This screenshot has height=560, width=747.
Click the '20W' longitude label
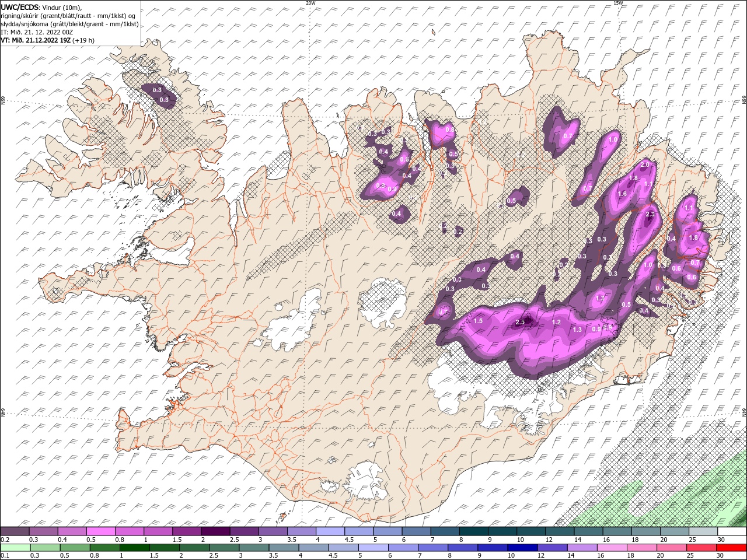click(310, 3)
